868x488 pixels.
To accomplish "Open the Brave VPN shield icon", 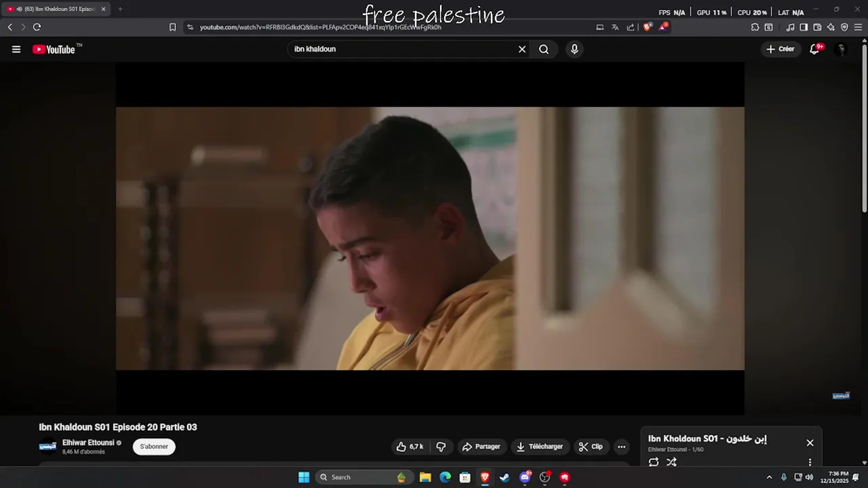I will click(x=844, y=27).
